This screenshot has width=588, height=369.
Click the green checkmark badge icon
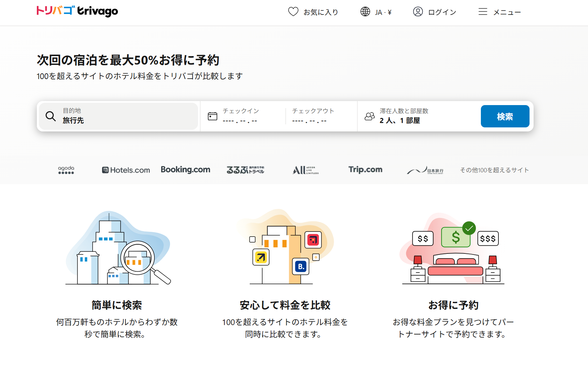pos(469,228)
